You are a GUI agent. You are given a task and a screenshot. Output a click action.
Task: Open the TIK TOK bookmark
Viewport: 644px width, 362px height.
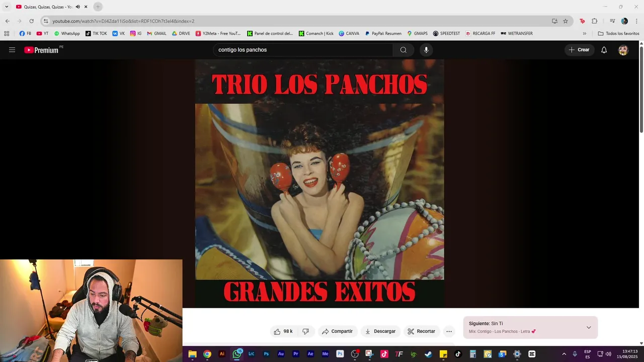point(96,34)
